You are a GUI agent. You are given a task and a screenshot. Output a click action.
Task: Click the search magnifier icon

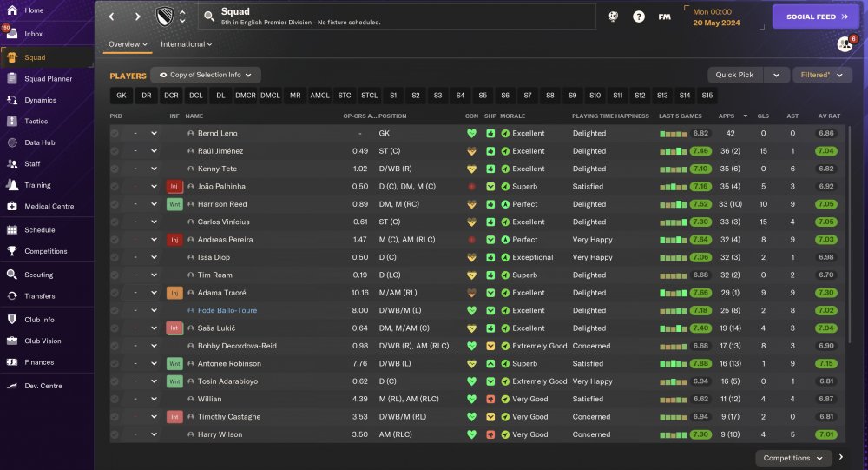coord(208,17)
